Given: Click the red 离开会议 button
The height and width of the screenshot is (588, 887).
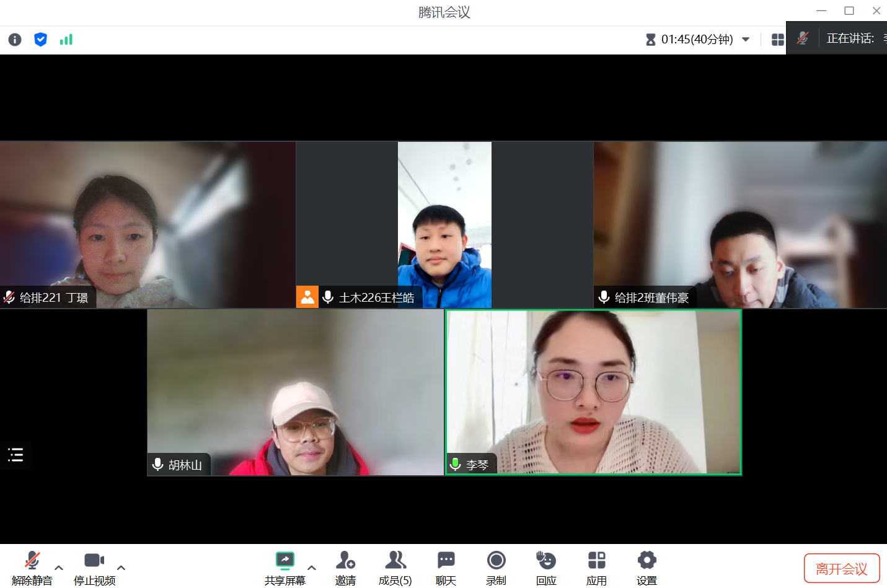Looking at the screenshot, I should click(842, 569).
